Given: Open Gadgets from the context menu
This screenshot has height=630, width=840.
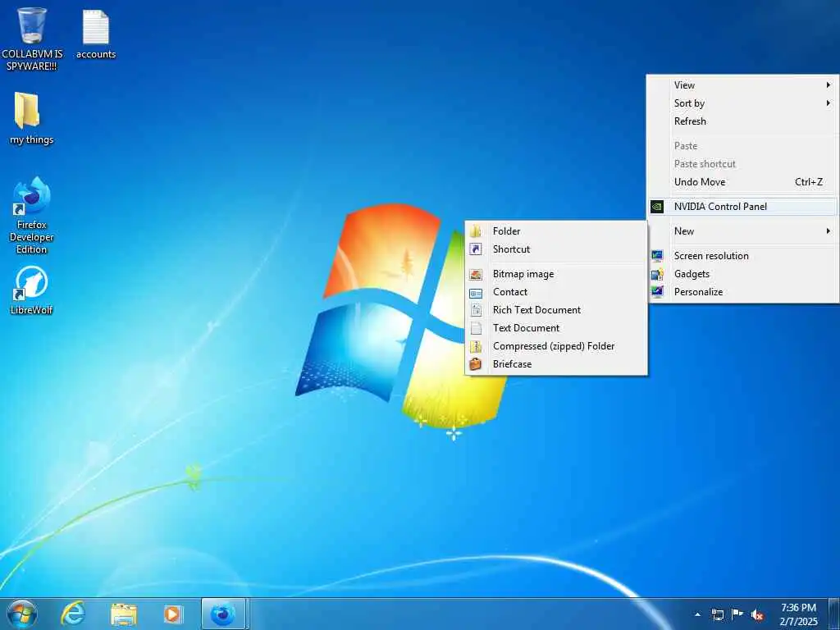Looking at the screenshot, I should (743, 274).
